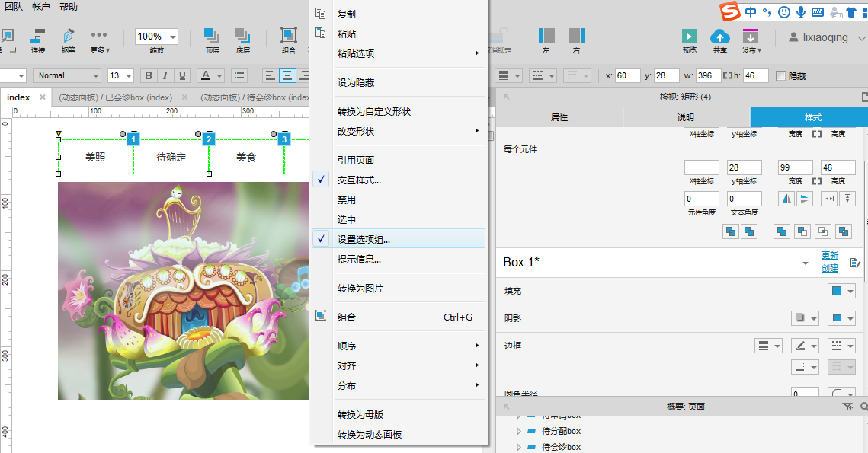Enable the 隐藏 (hidden) checkbox
868x453 pixels.
pos(780,76)
